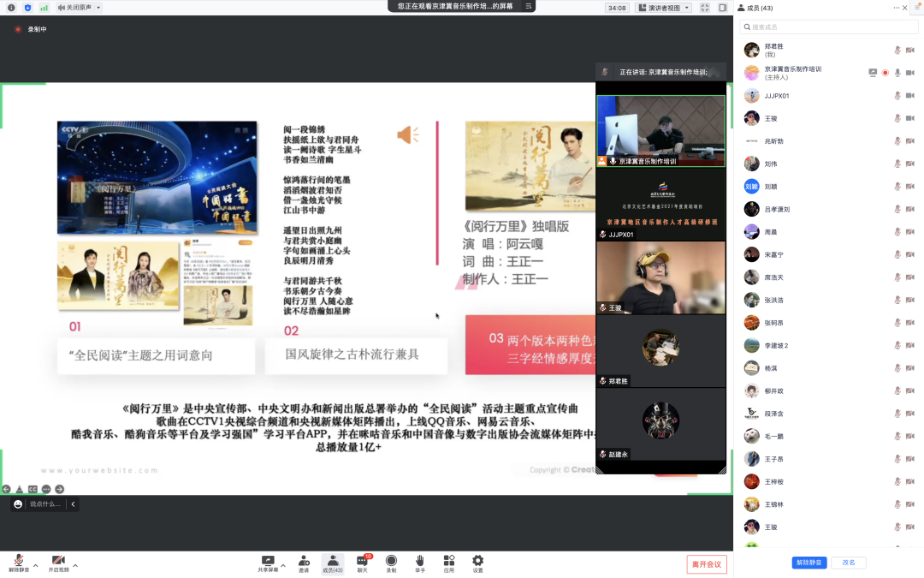Screen dimensions: 924x578
Task: Open the 聊天 chat icon with badge
Action: [362, 561]
